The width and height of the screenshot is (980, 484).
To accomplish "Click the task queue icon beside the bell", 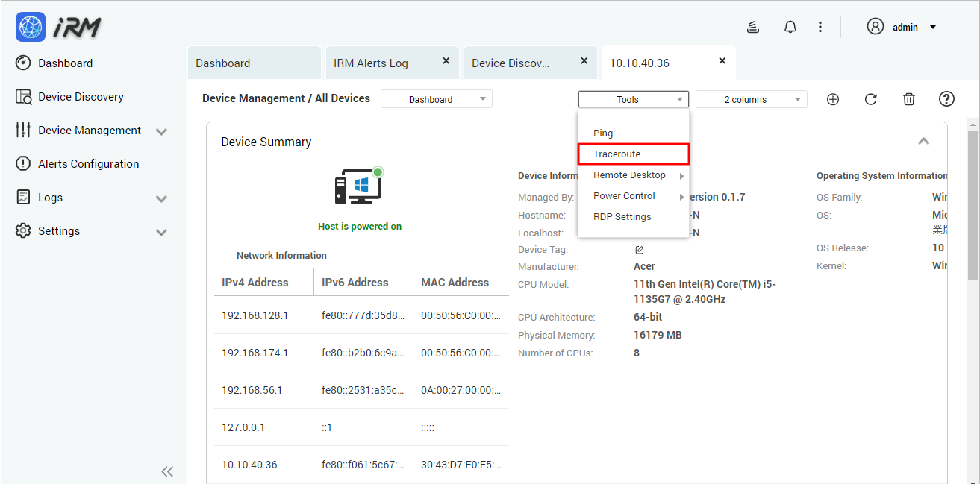I will tap(753, 26).
